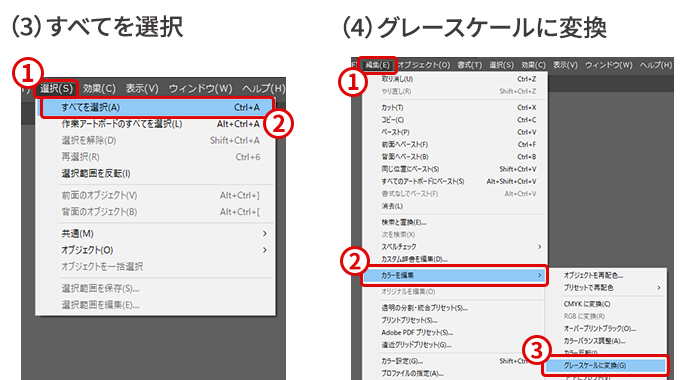Open ウィンドウ(W) menu in the step (3) screenshot

(x=200, y=88)
